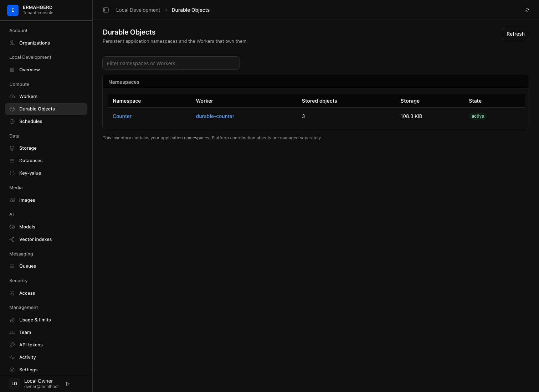Click the active state badge

(478, 116)
